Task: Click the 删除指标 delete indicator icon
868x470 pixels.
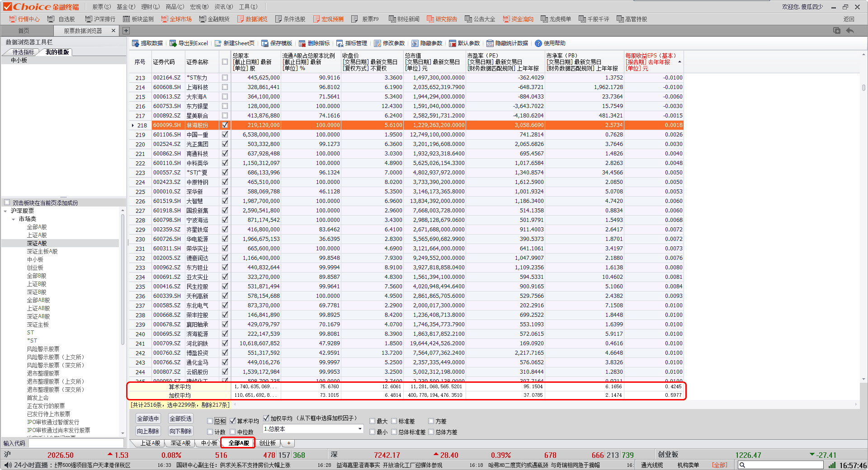Action: [x=302, y=43]
